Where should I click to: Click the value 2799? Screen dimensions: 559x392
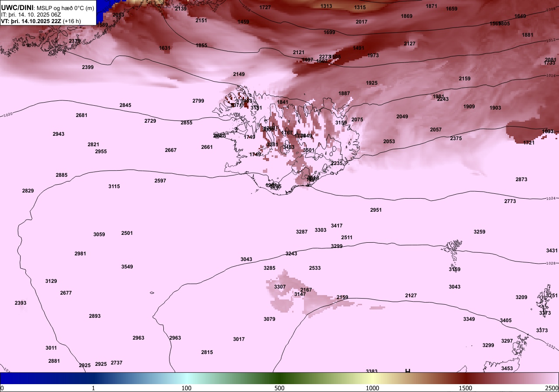tap(198, 101)
